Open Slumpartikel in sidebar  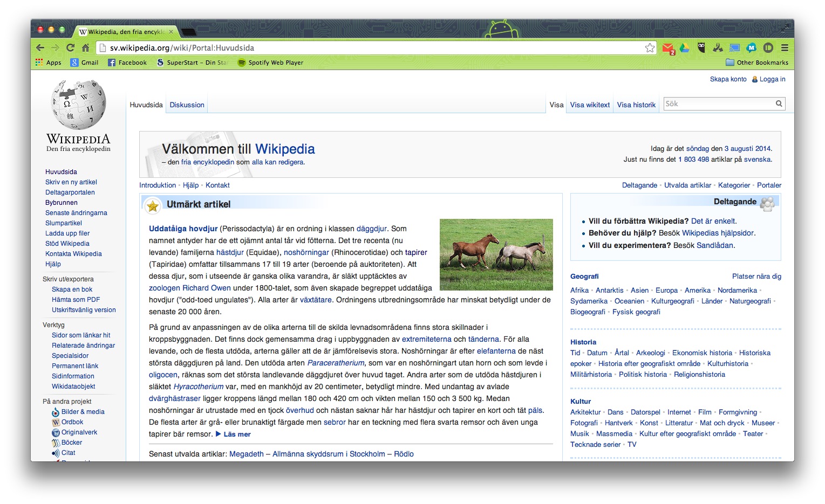point(64,223)
